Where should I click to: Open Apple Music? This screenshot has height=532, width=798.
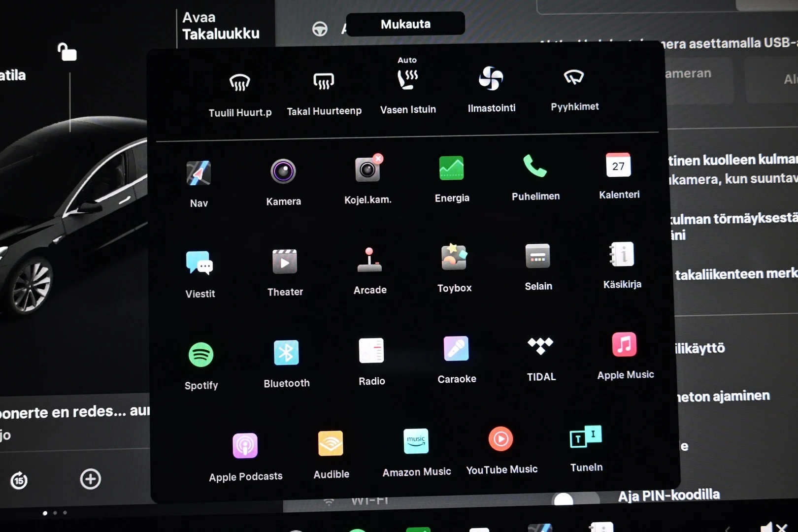pos(625,344)
